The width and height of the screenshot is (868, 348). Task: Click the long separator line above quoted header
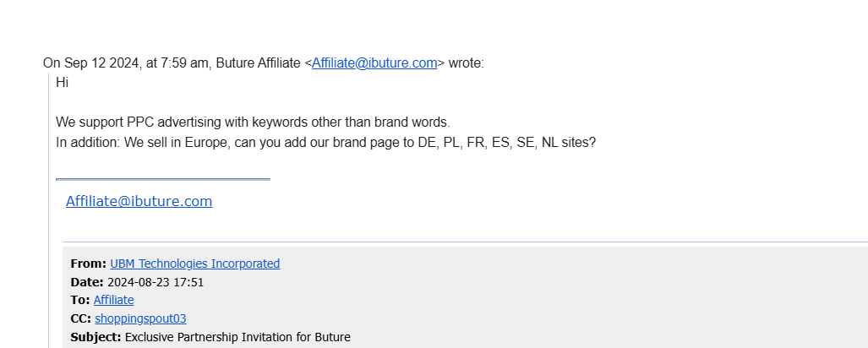click(x=465, y=242)
